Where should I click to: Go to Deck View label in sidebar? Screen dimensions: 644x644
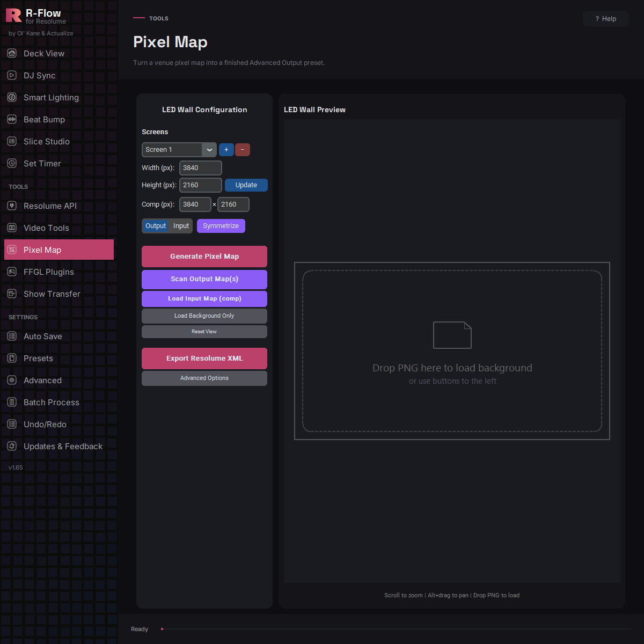click(x=44, y=54)
